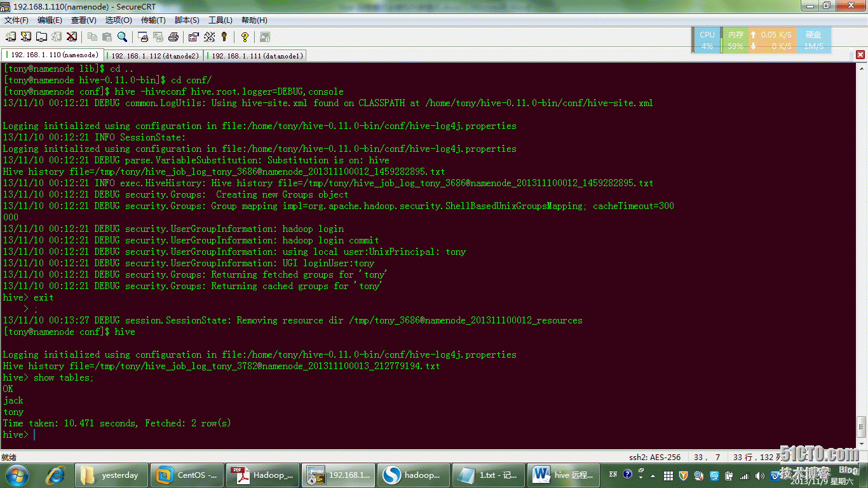
Task: Show hidden tray icons arrow
Action: [x=654, y=475]
